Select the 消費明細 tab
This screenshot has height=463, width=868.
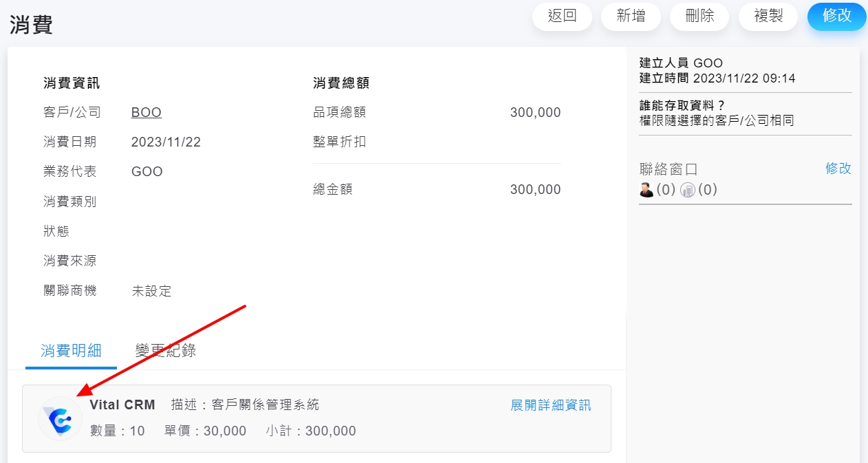tap(71, 351)
